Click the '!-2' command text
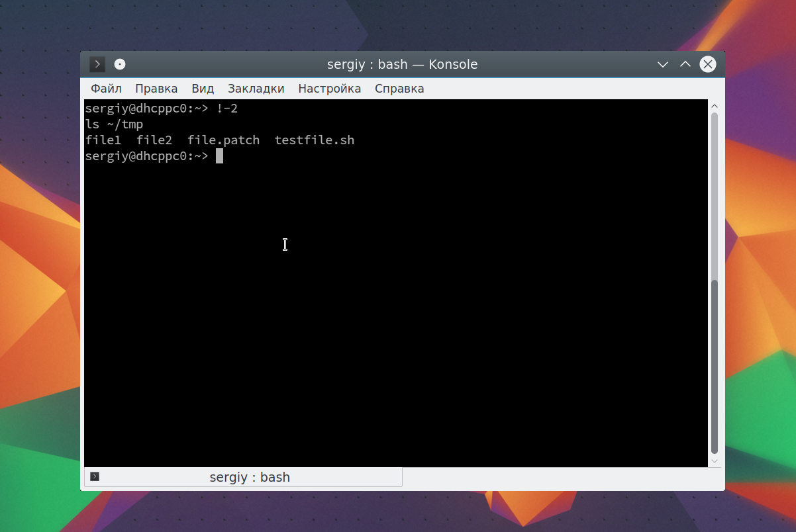 226,108
